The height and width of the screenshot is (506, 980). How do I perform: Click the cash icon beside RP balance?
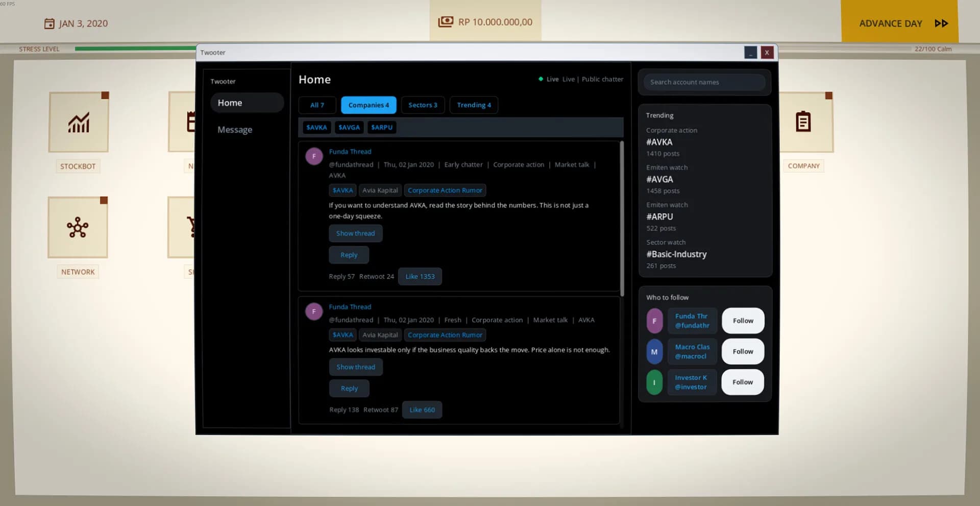click(x=446, y=22)
